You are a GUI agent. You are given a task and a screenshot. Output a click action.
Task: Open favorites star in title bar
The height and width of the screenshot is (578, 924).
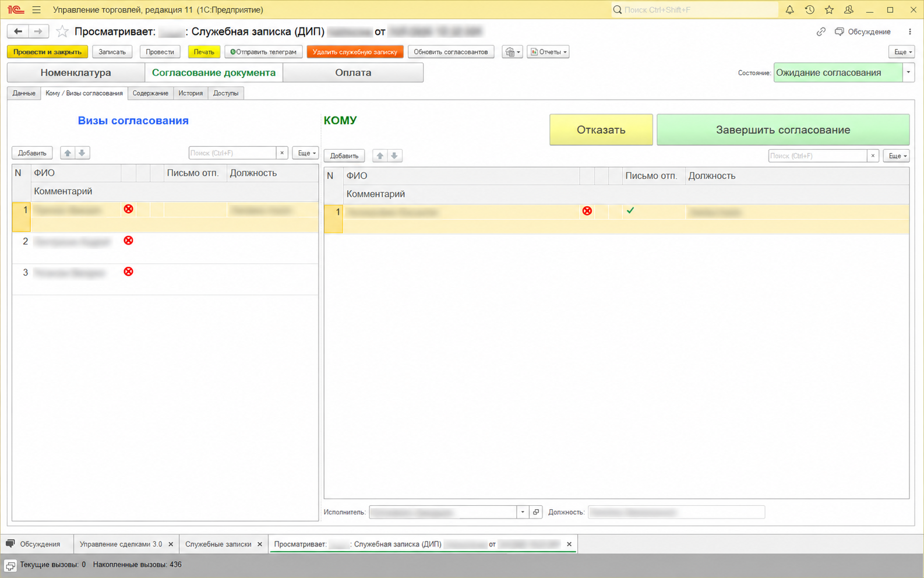(x=829, y=10)
